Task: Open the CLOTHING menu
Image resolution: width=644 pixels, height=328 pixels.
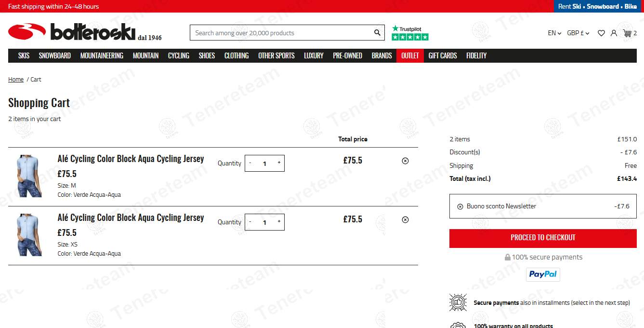Action: click(x=237, y=55)
